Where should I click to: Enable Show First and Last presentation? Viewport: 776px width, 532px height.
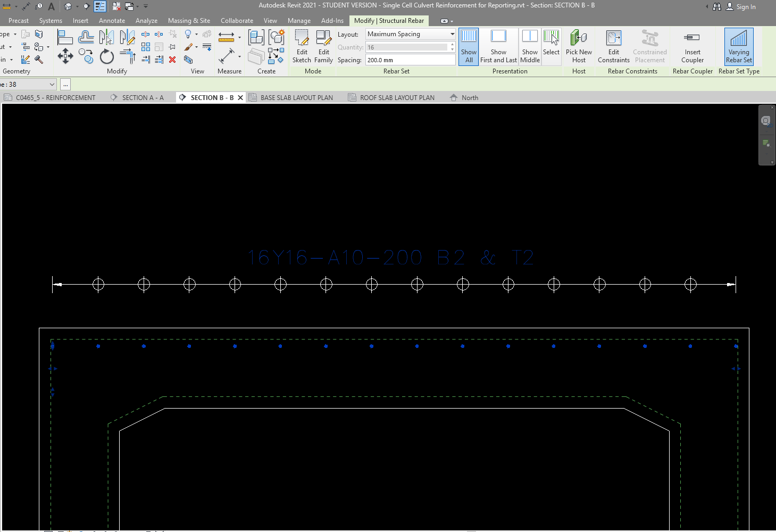(x=498, y=46)
